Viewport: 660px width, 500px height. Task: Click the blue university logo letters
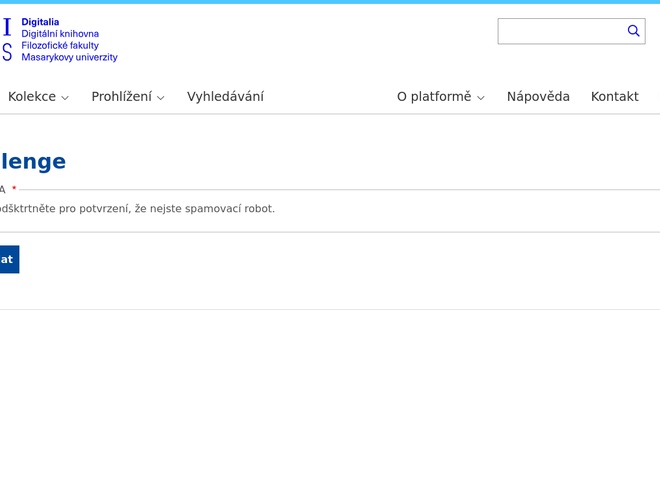(7, 39)
